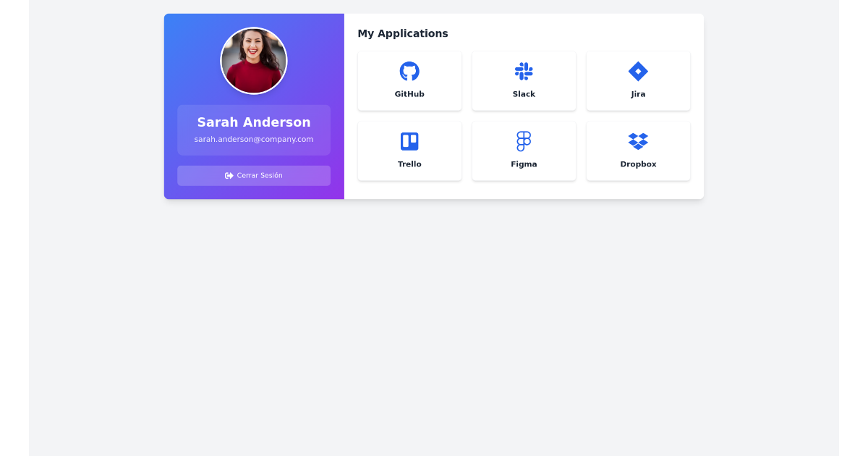Open the Slack application card
Viewport: 868px width, 456px height.
[x=524, y=80]
